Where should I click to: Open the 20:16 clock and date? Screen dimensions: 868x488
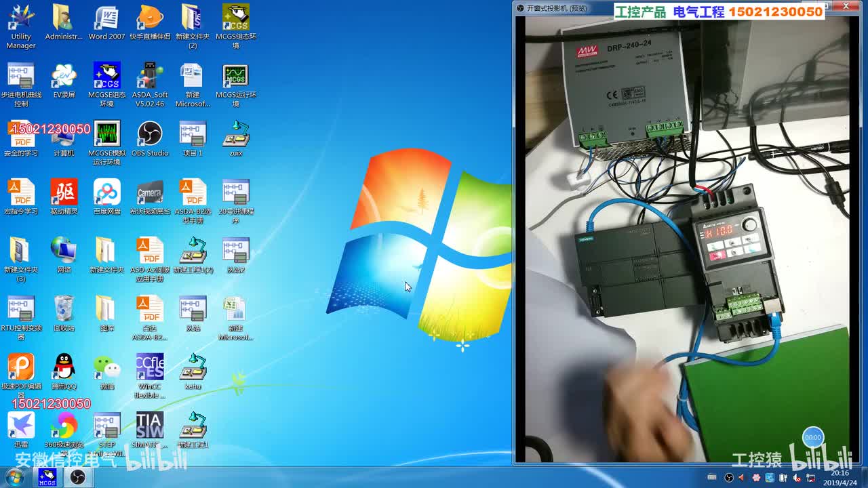pos(840,477)
